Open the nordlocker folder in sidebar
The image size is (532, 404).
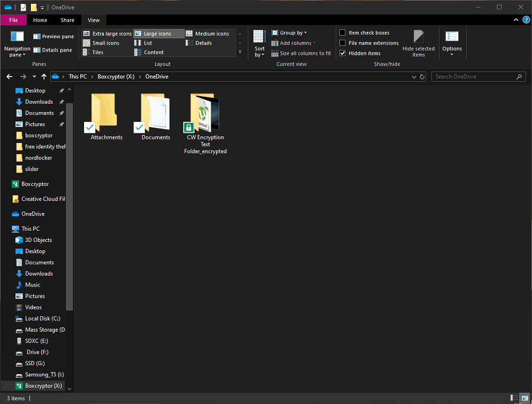(x=38, y=157)
